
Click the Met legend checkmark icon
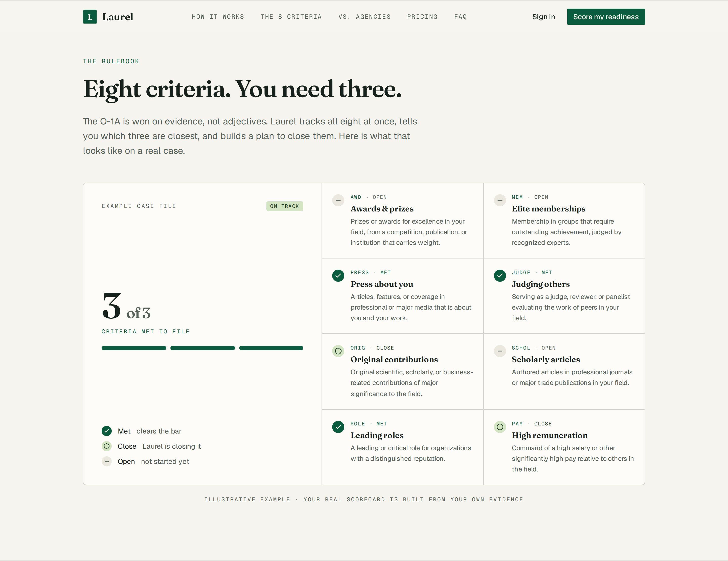tap(107, 431)
